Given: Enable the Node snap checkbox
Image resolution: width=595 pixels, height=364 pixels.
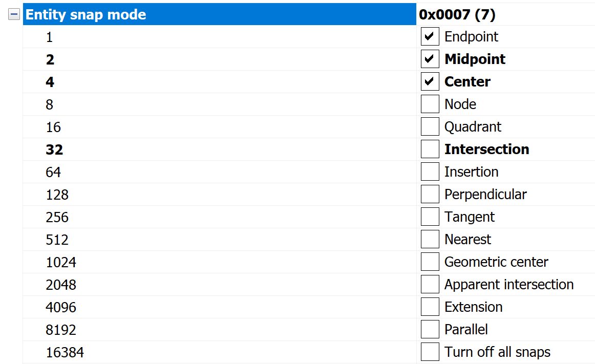Looking at the screenshot, I should (430, 104).
